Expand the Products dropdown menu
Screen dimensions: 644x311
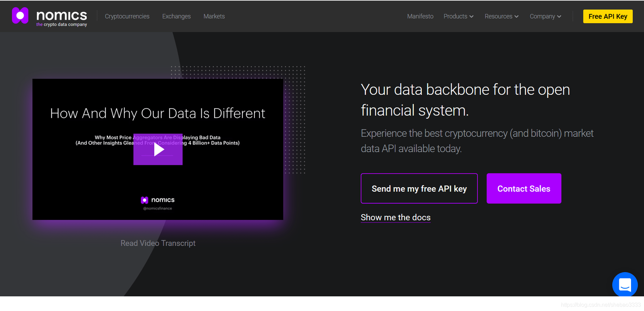pyautogui.click(x=458, y=17)
